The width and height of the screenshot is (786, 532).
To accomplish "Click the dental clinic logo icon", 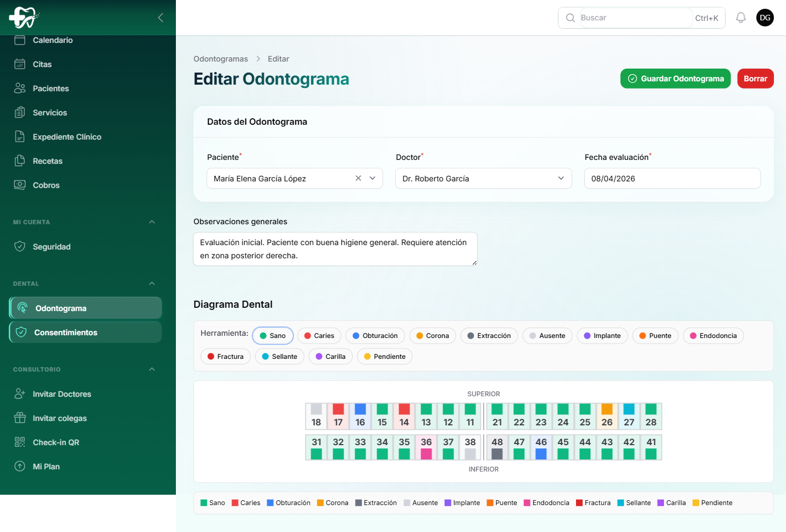I will (24, 18).
